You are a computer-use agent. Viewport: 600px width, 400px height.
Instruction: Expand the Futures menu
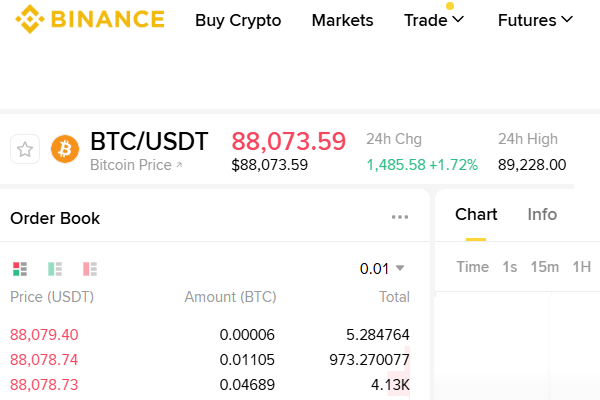(x=535, y=20)
